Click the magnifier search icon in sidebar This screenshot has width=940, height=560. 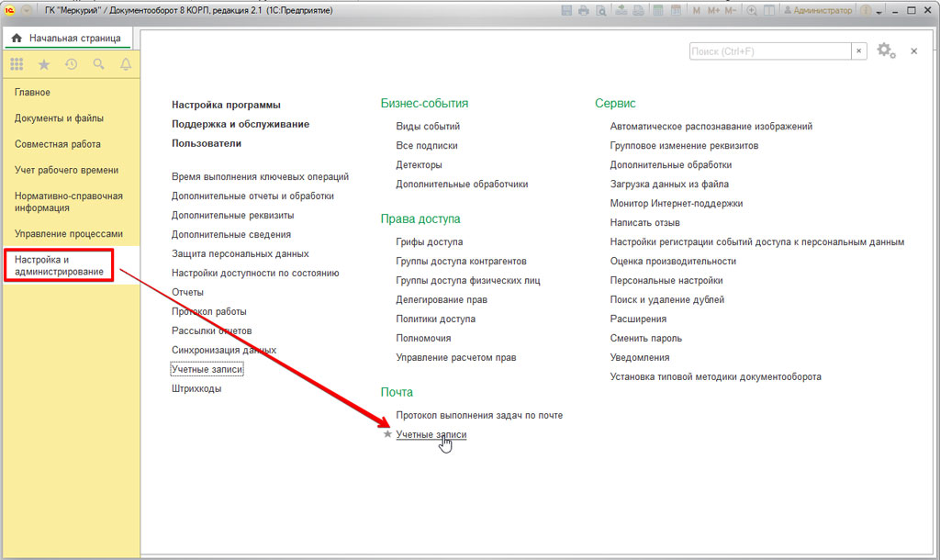(x=98, y=64)
